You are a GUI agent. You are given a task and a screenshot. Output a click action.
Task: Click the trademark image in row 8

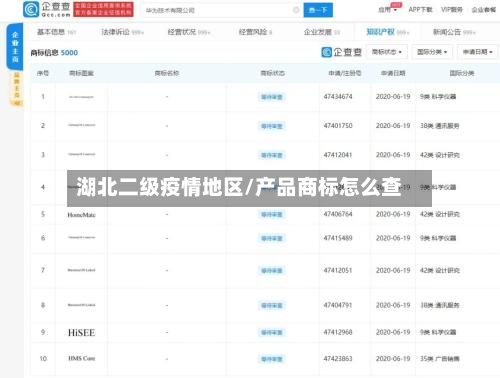81,305
